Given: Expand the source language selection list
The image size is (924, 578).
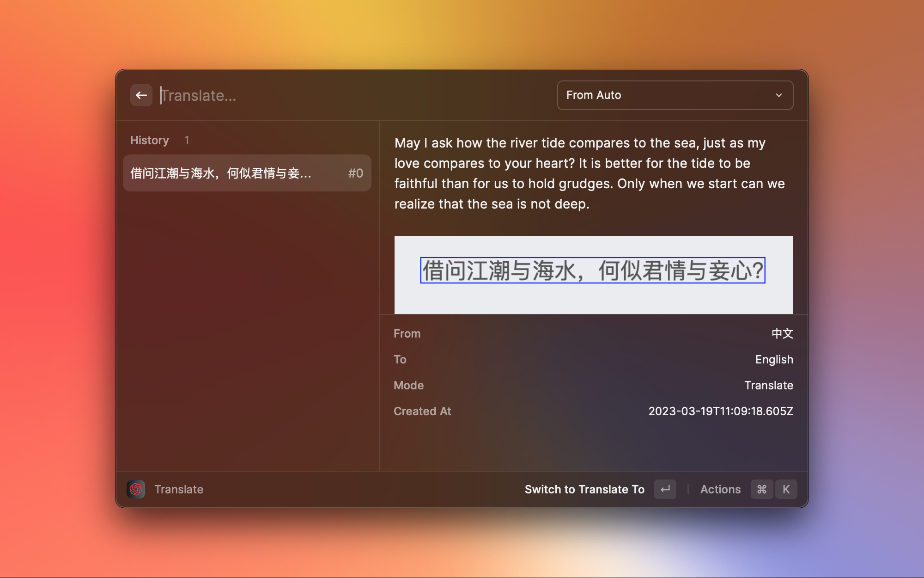Looking at the screenshot, I should 675,95.
